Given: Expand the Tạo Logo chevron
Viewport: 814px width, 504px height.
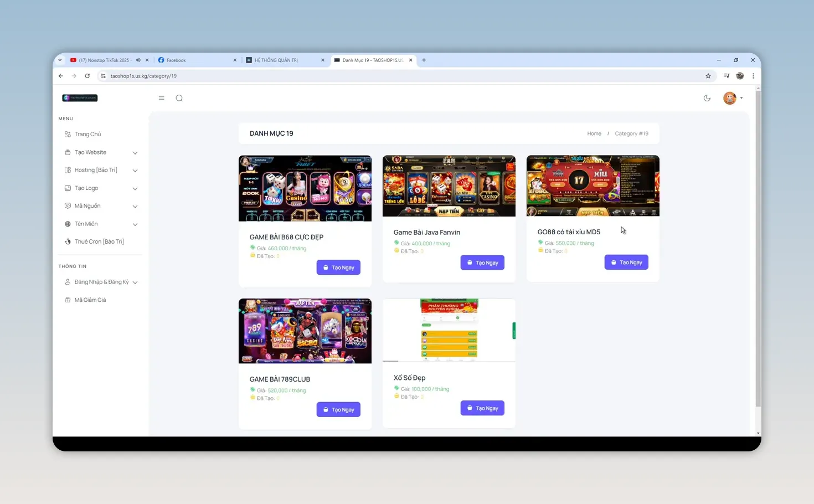Looking at the screenshot, I should (135, 189).
